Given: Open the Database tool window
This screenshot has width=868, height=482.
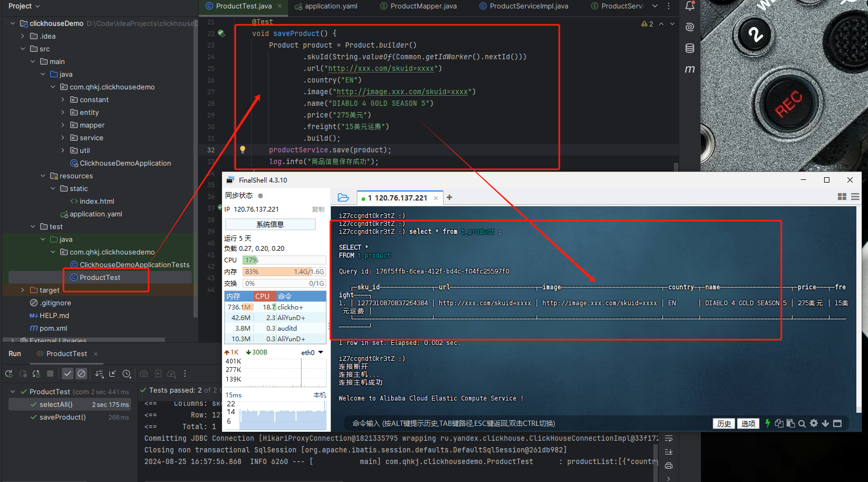Looking at the screenshot, I should [690, 48].
